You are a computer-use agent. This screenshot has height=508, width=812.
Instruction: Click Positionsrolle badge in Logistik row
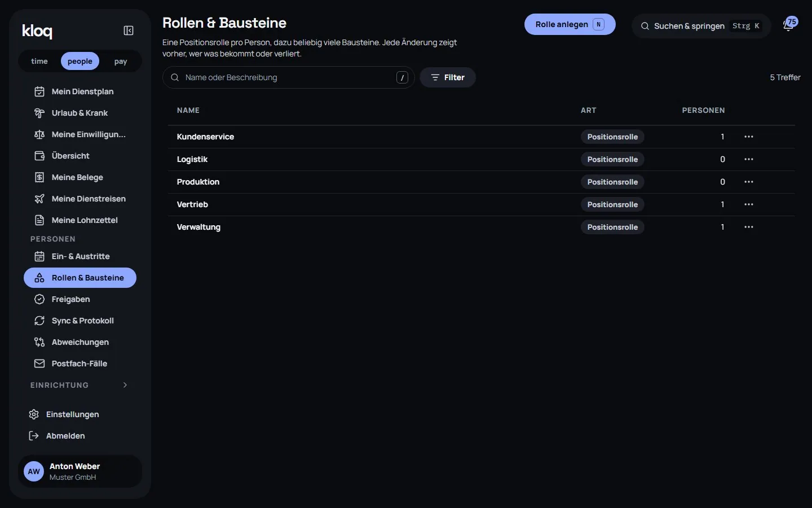[612, 159]
